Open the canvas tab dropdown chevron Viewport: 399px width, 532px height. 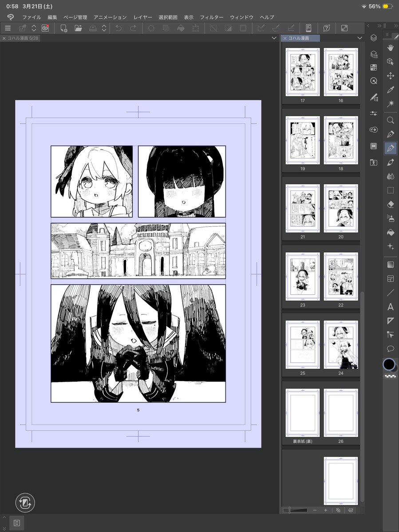tap(274, 38)
